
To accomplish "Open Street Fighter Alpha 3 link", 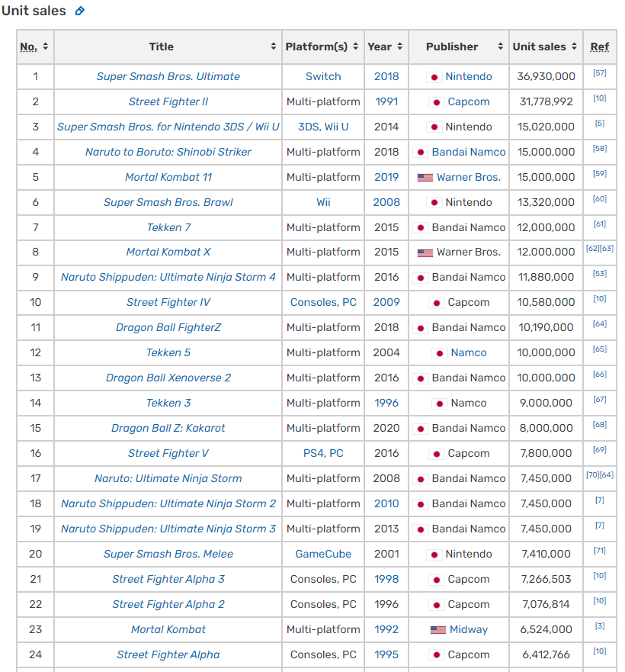I will tap(168, 579).
